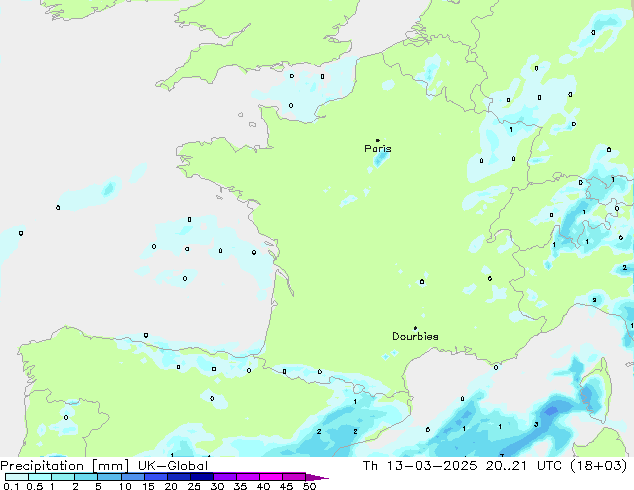Click the Paris location dot marker
The image size is (634, 490).
point(378,140)
